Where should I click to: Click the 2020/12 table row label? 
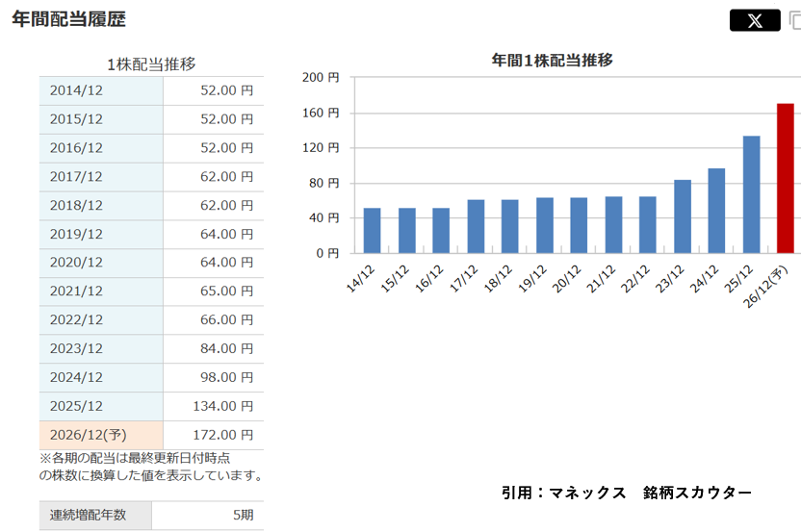tap(101, 263)
